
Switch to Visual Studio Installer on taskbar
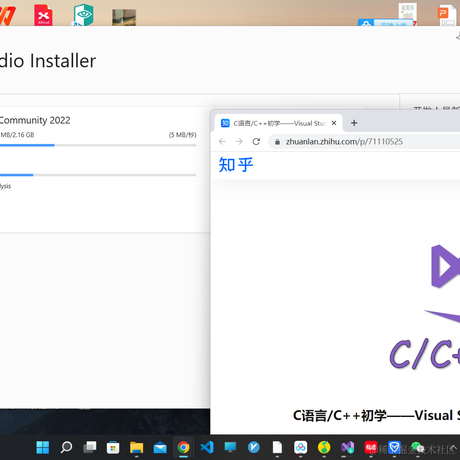coord(347,447)
